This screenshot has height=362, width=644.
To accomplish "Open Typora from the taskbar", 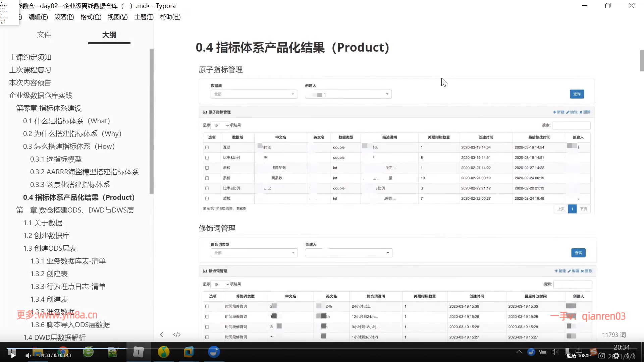I will coord(138,352).
